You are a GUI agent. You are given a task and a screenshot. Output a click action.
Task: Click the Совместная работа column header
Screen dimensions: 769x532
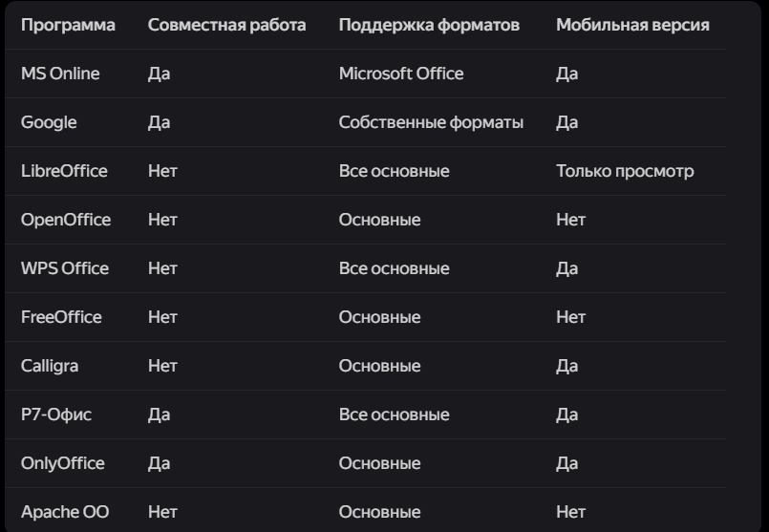(x=226, y=25)
